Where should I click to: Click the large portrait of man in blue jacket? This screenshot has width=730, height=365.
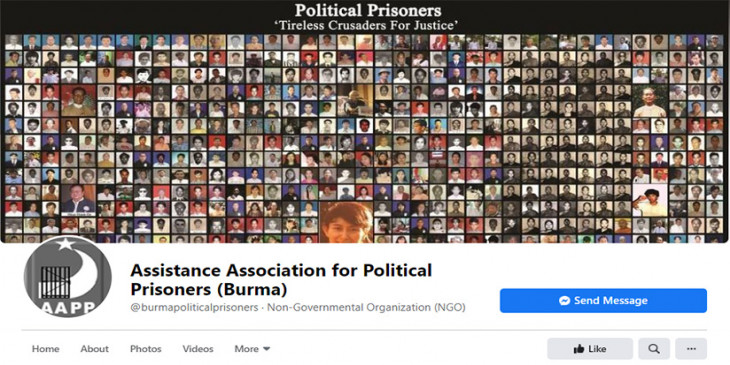tap(78, 200)
